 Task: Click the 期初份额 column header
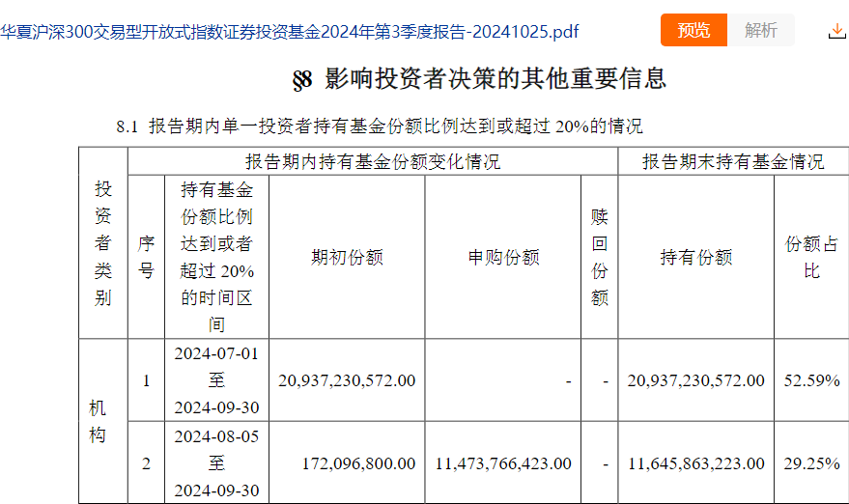347,257
